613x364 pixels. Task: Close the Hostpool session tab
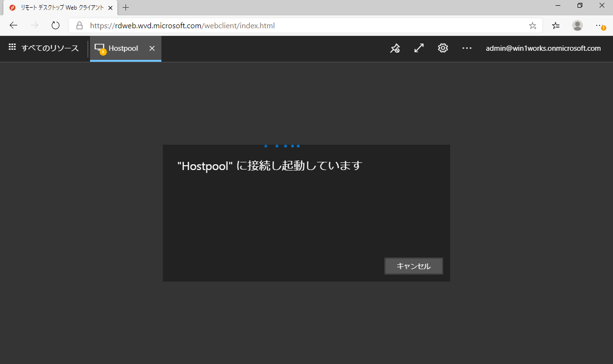point(152,48)
